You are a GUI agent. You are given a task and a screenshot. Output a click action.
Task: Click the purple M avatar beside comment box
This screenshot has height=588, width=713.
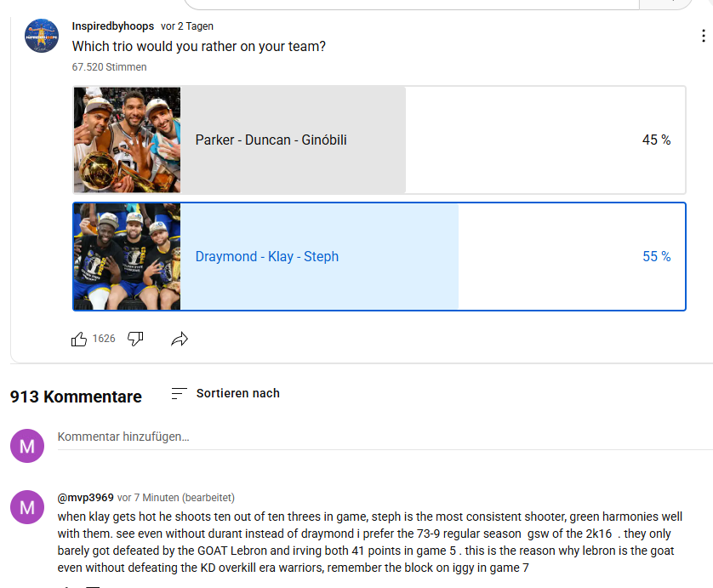point(27,446)
